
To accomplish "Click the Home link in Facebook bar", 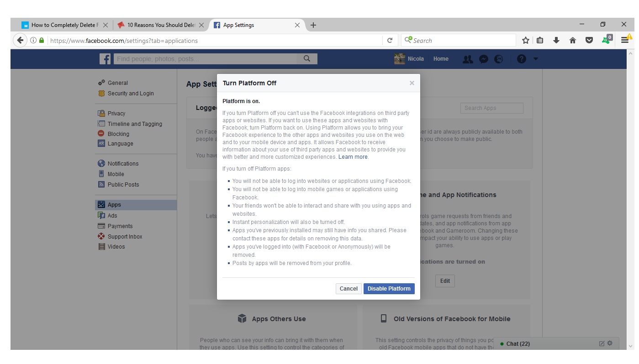I will [x=441, y=59].
